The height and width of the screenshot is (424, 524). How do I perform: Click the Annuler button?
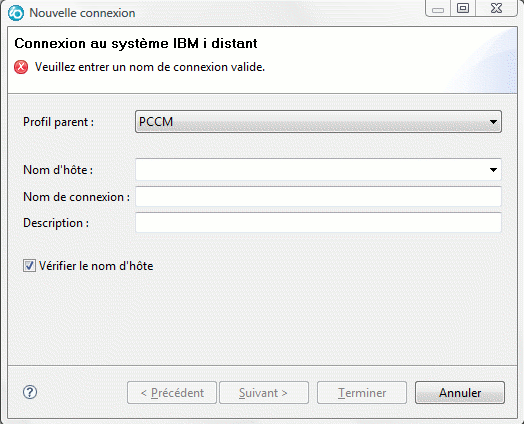point(460,393)
